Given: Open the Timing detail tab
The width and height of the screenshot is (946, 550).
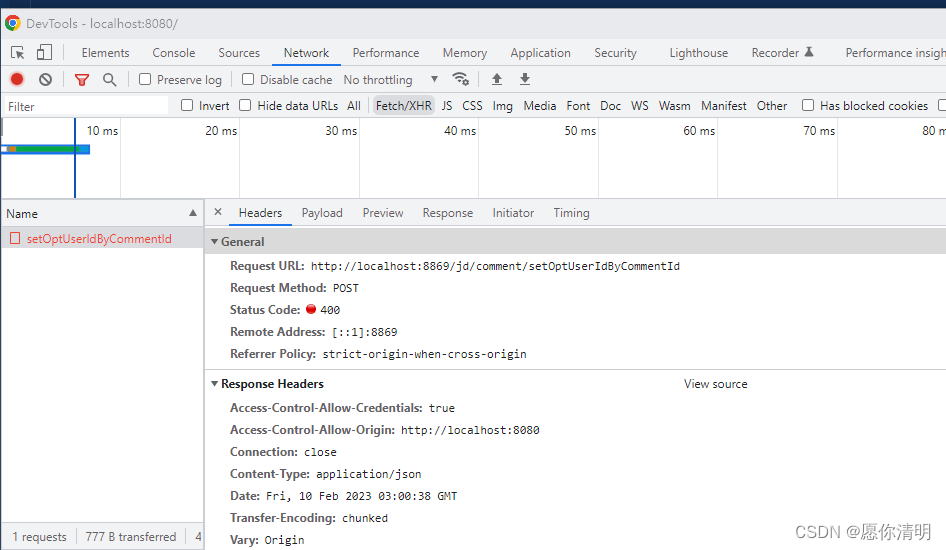Looking at the screenshot, I should pyautogui.click(x=571, y=213).
